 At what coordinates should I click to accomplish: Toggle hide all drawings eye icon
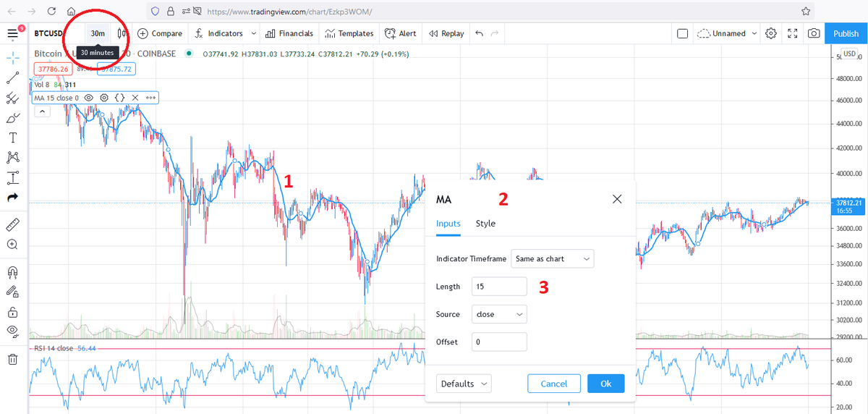pyautogui.click(x=12, y=331)
